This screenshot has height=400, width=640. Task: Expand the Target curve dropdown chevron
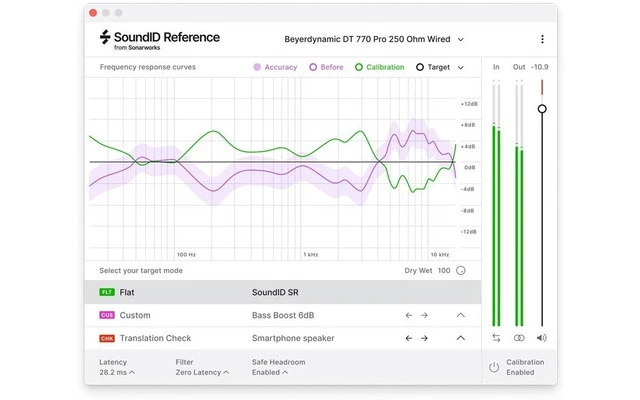pos(461,67)
